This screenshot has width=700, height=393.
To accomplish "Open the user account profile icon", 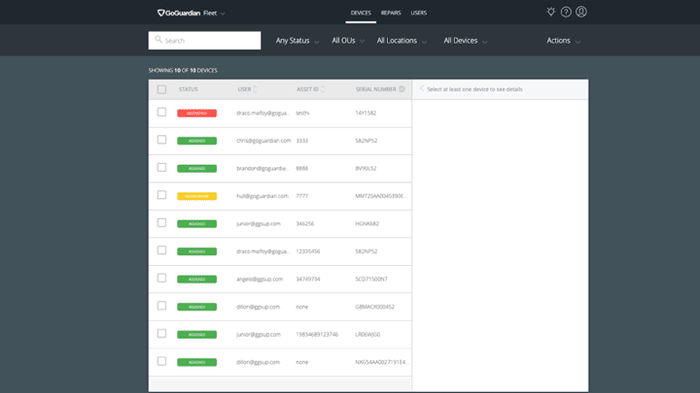I will click(581, 12).
